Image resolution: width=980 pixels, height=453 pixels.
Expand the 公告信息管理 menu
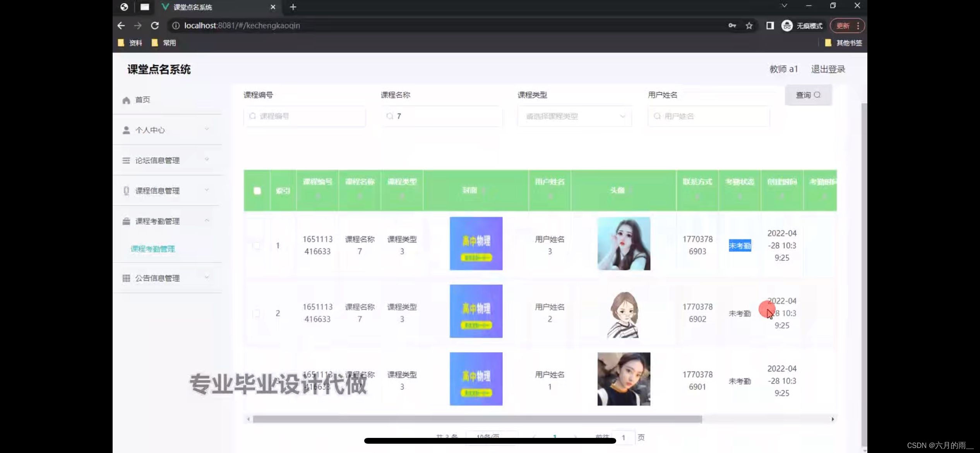[207, 277]
